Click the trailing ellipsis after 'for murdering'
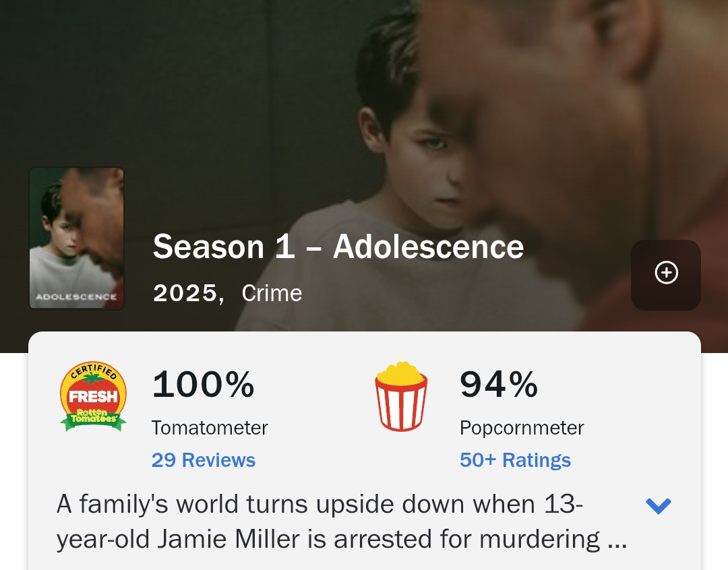728x570 pixels. point(617,540)
